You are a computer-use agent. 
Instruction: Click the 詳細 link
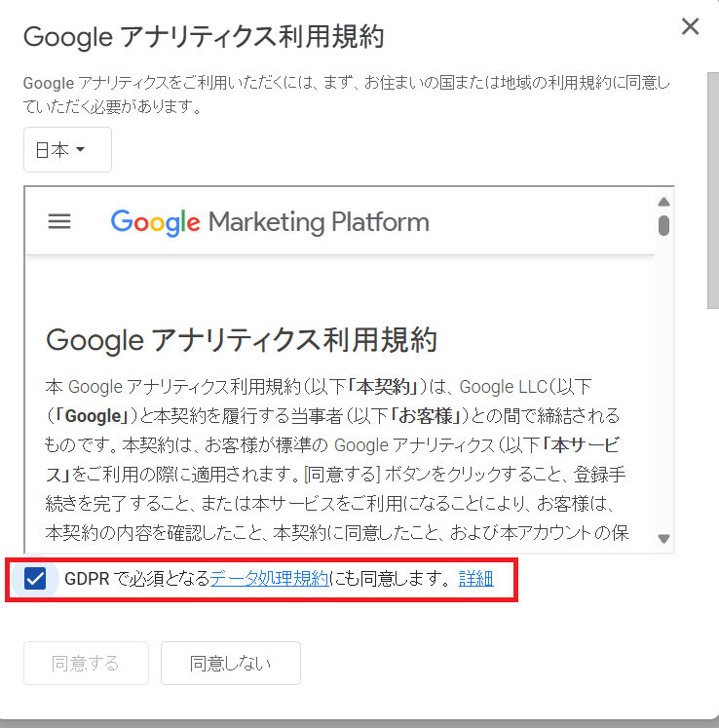coord(475,579)
